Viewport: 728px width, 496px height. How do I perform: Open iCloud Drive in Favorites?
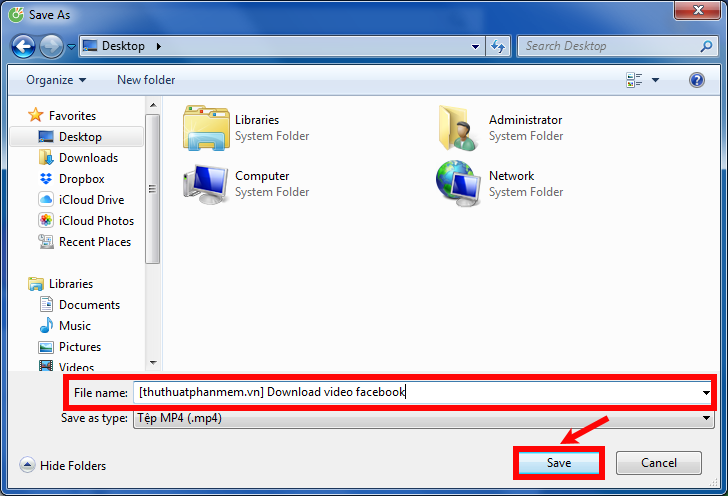click(x=91, y=200)
